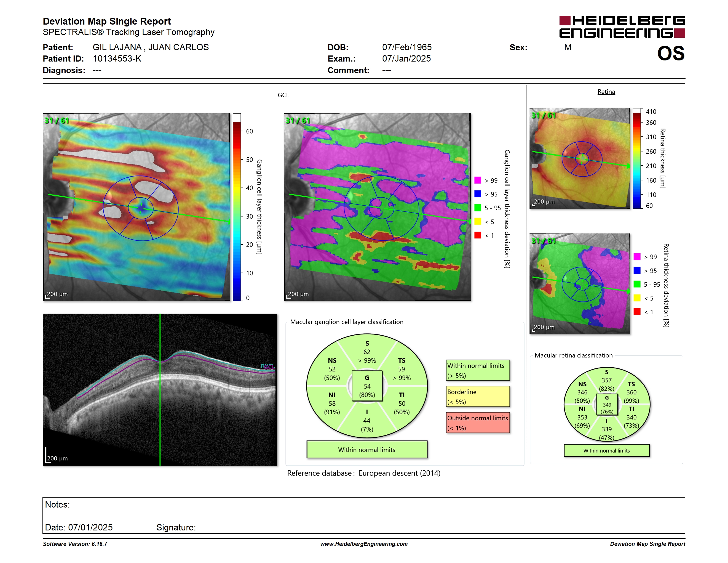
Task: Click the ganglion cell layer thickness color bar
Action: (x=237, y=207)
